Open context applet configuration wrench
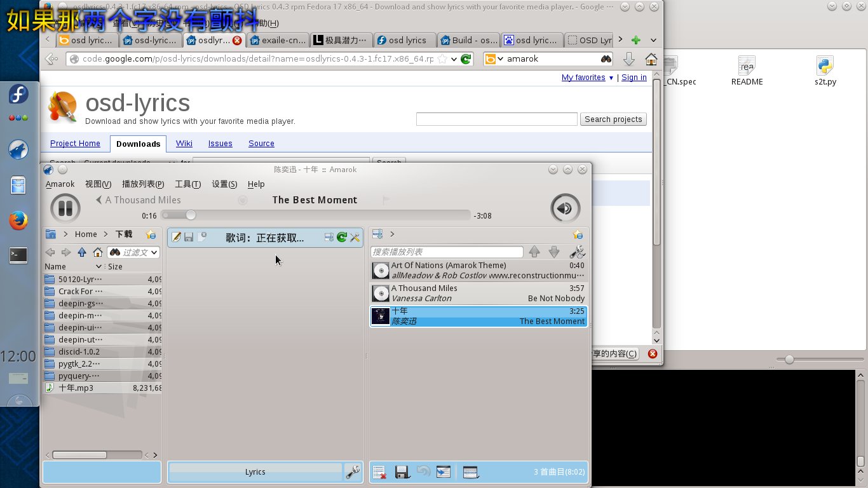The width and height of the screenshot is (868, 488). point(353,472)
